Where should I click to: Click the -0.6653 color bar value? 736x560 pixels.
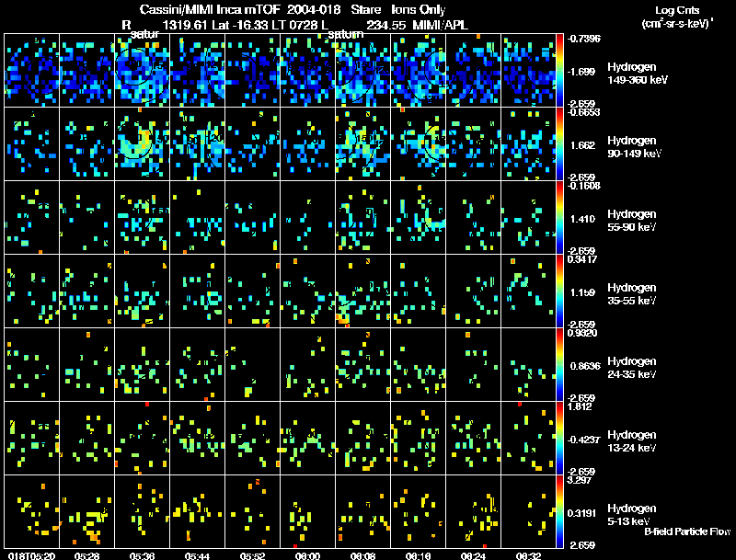583,111
